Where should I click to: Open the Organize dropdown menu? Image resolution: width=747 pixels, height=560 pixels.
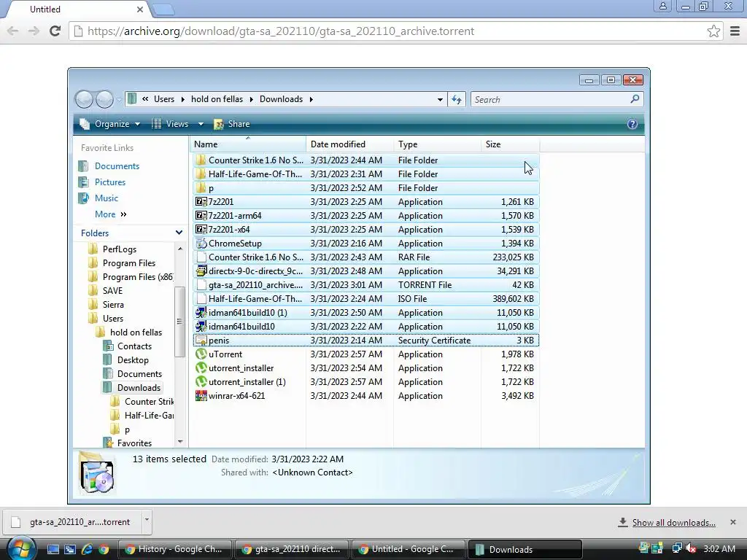coord(110,124)
